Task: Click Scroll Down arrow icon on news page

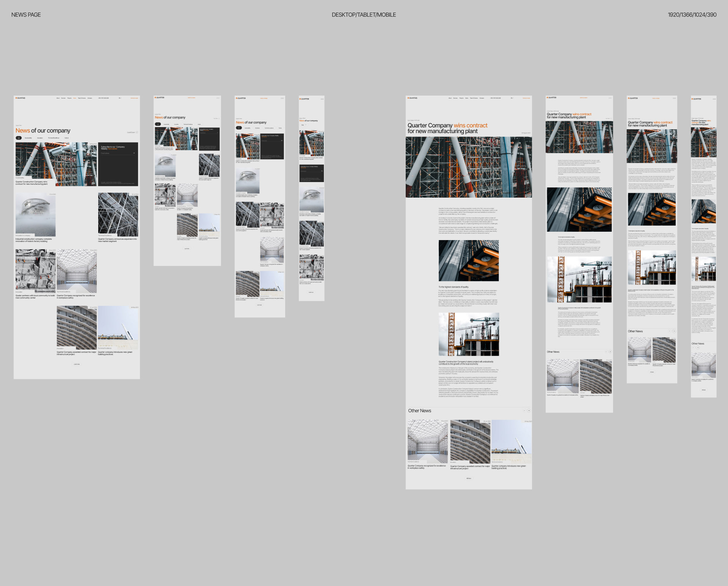Action: coord(137,132)
